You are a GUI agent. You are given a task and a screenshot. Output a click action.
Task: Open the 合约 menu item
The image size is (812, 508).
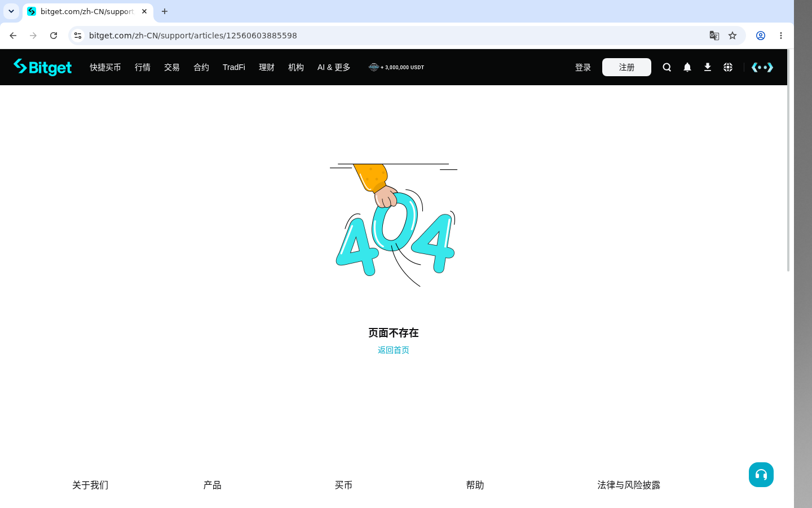tap(201, 67)
